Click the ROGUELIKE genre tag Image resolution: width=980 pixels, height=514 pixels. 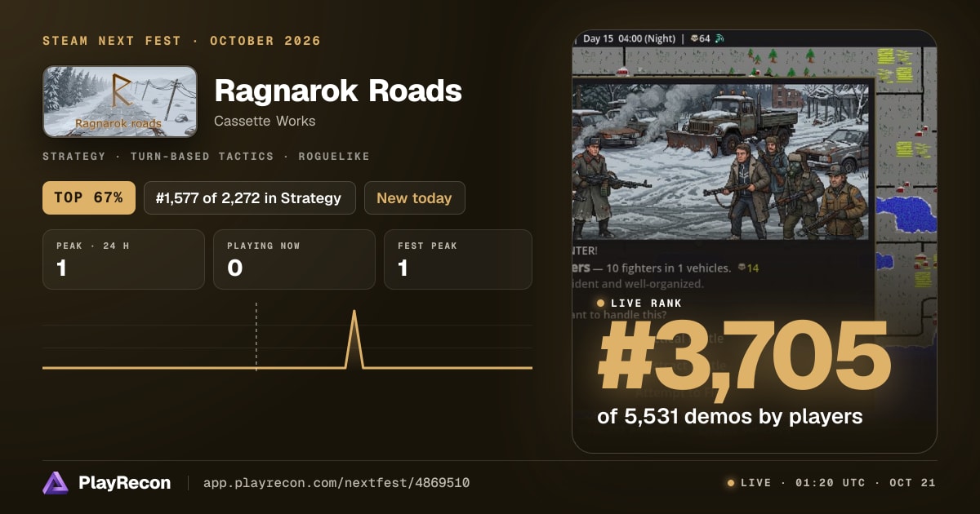pyautogui.click(x=335, y=156)
